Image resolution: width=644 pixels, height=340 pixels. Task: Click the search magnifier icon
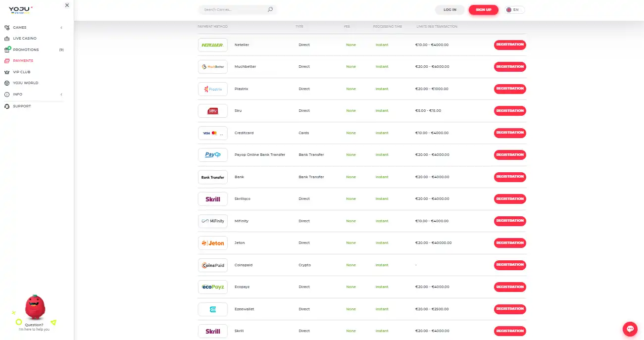click(x=270, y=9)
